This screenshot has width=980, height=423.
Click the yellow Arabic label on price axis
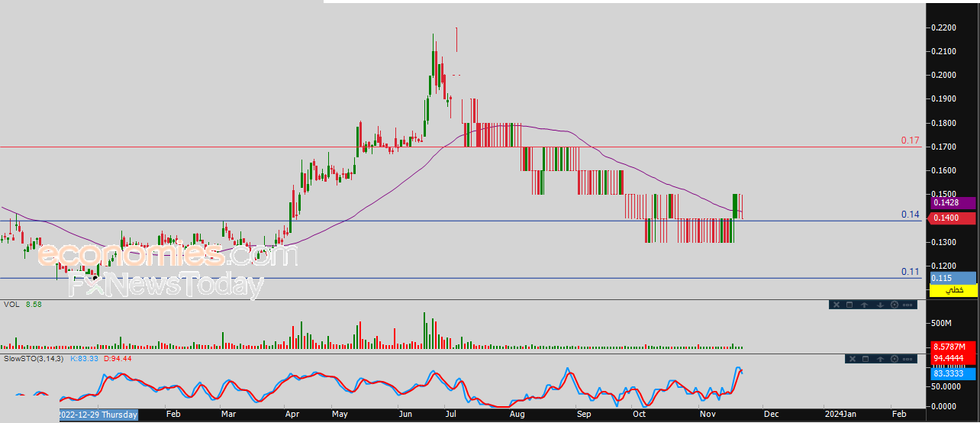953,291
